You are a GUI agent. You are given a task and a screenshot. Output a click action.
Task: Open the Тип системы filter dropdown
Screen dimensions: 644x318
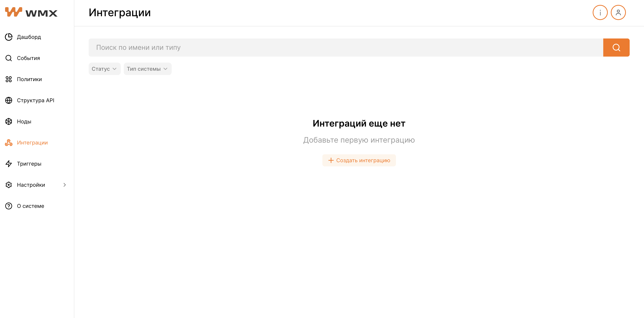point(148,69)
